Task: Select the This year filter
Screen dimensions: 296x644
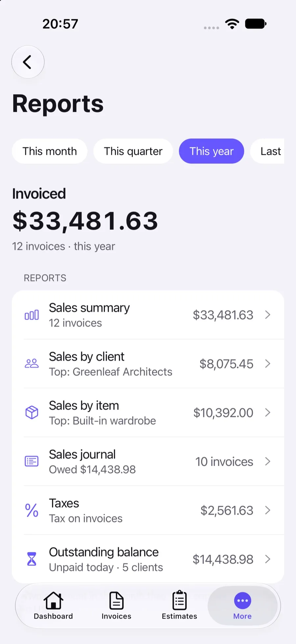Action: [211, 151]
